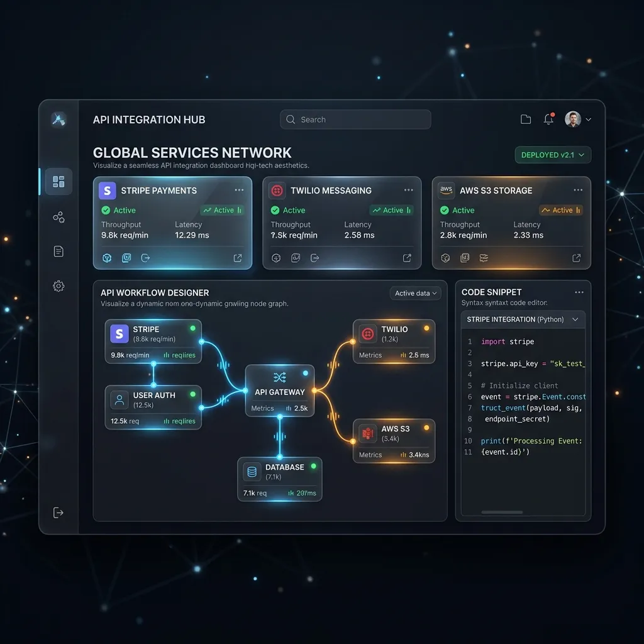Screen dimensions: 644x644
Task: Open notifications bell
Action: [x=548, y=119]
